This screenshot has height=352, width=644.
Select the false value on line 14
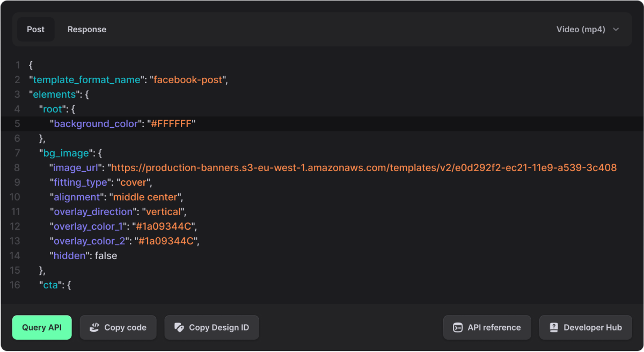click(x=106, y=256)
